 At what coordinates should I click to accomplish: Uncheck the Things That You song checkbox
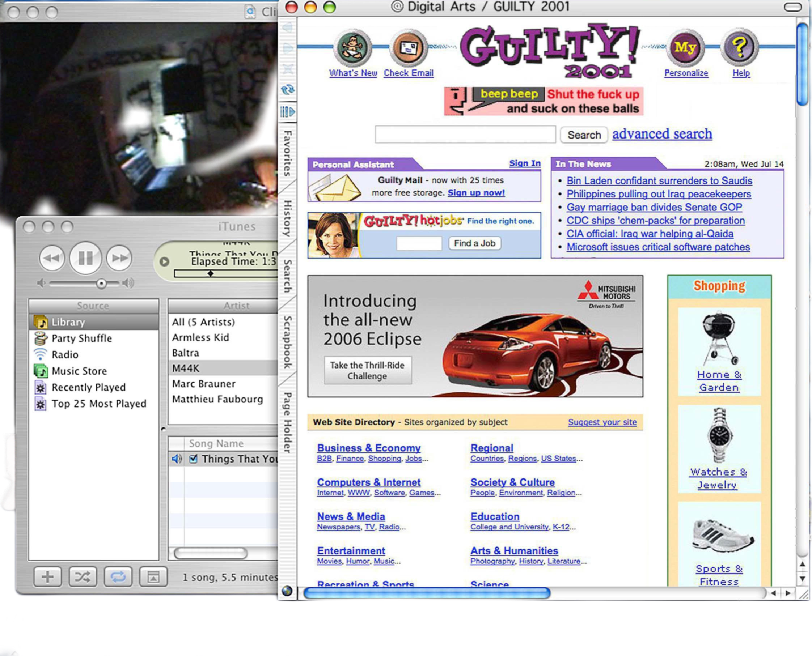(x=193, y=459)
